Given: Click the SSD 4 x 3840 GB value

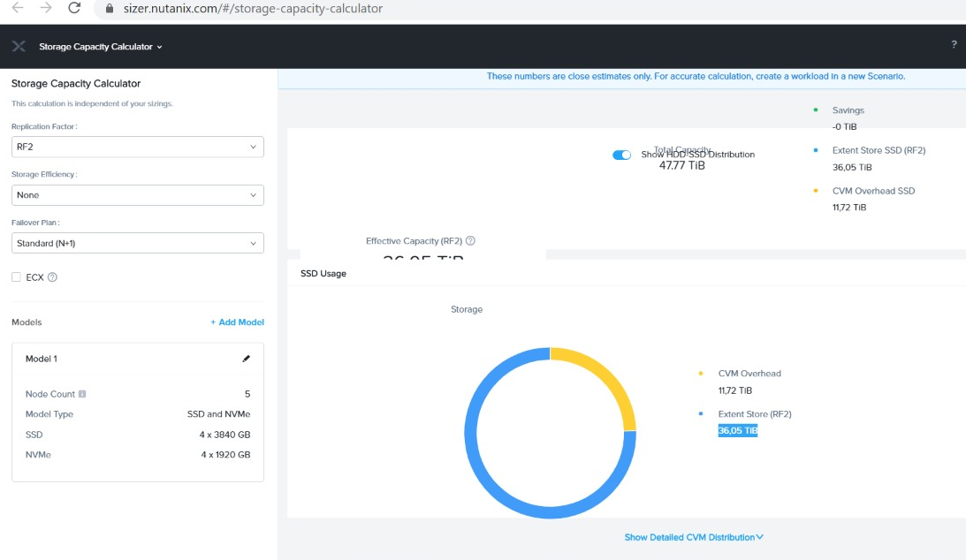Looking at the screenshot, I should (x=224, y=435).
